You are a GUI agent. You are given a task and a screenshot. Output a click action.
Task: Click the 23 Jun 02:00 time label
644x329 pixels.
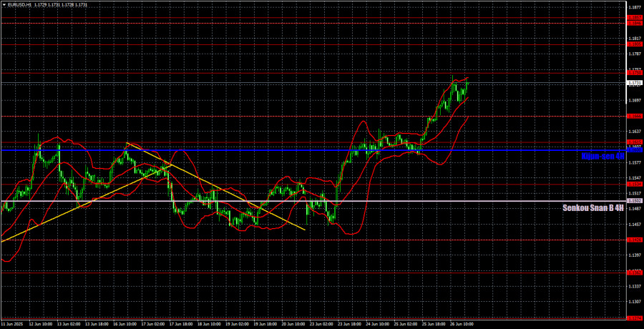tap(323, 324)
